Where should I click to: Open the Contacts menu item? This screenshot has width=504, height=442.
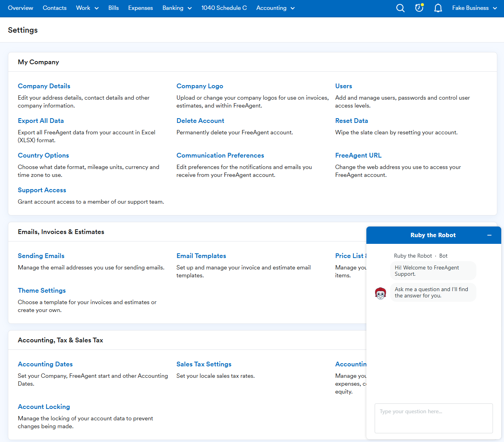click(x=54, y=8)
